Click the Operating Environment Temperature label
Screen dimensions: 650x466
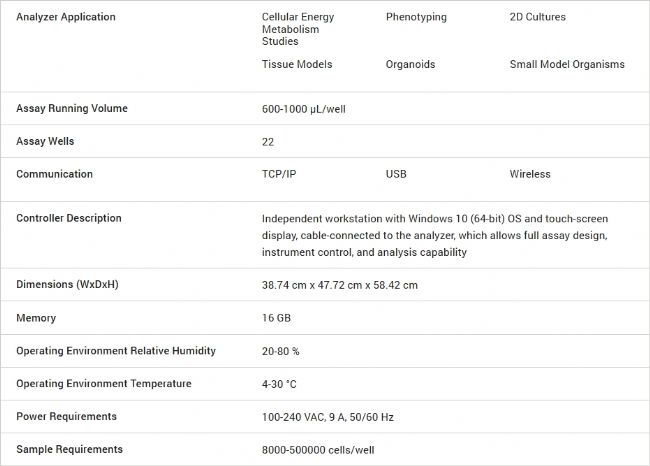[104, 383]
